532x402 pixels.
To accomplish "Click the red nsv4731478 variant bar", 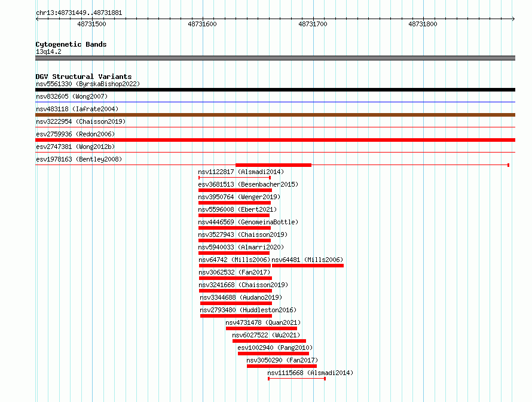I will (x=262, y=328).
